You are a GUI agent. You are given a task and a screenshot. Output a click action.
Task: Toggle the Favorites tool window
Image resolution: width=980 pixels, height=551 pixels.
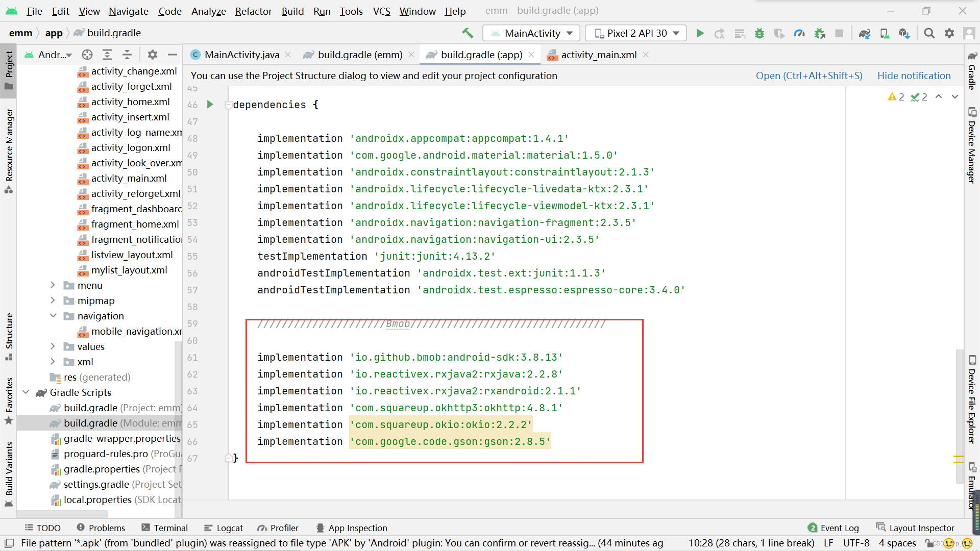tap(9, 400)
